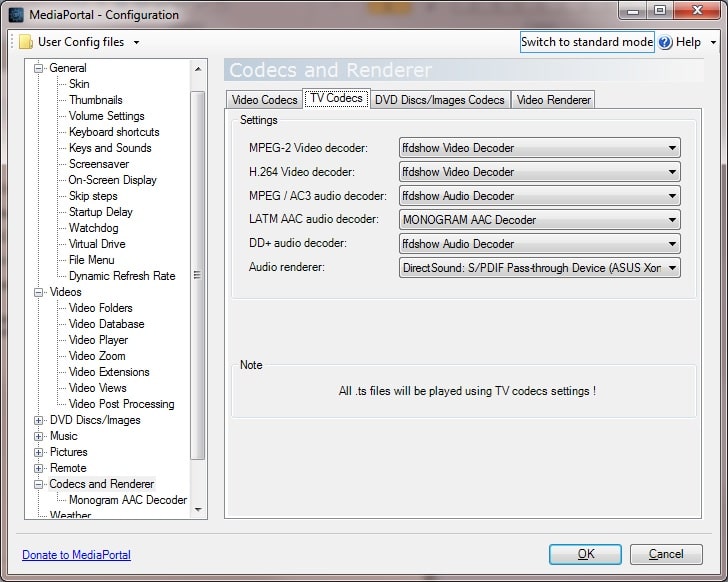Screen dimensions: 728x582
Task: Select the Video Player tree item
Action: [x=98, y=340]
